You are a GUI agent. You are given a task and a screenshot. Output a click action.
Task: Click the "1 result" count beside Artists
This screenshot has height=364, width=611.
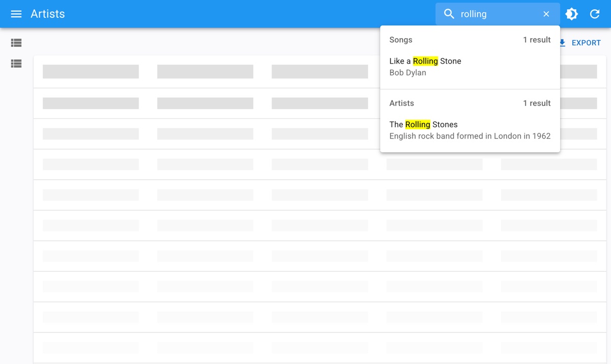[537, 103]
